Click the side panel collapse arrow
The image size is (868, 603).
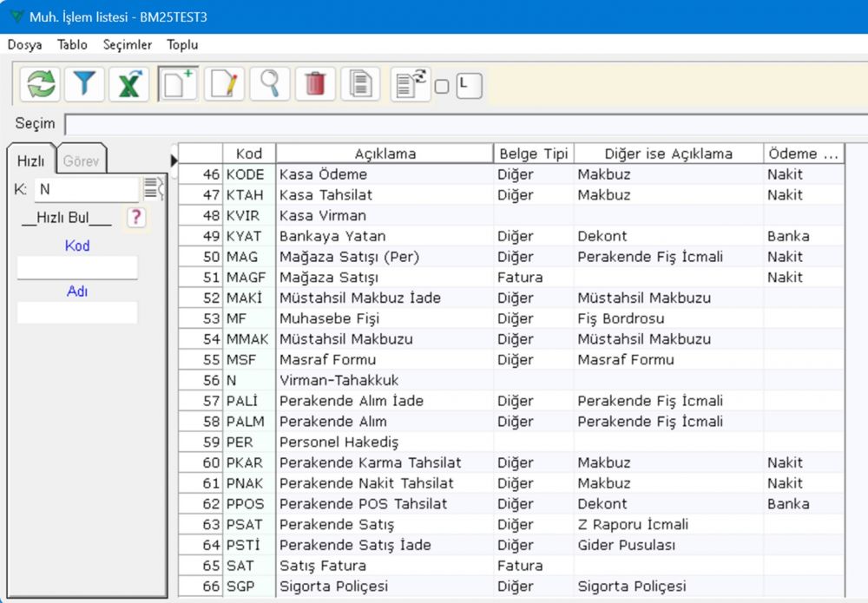[x=174, y=160]
